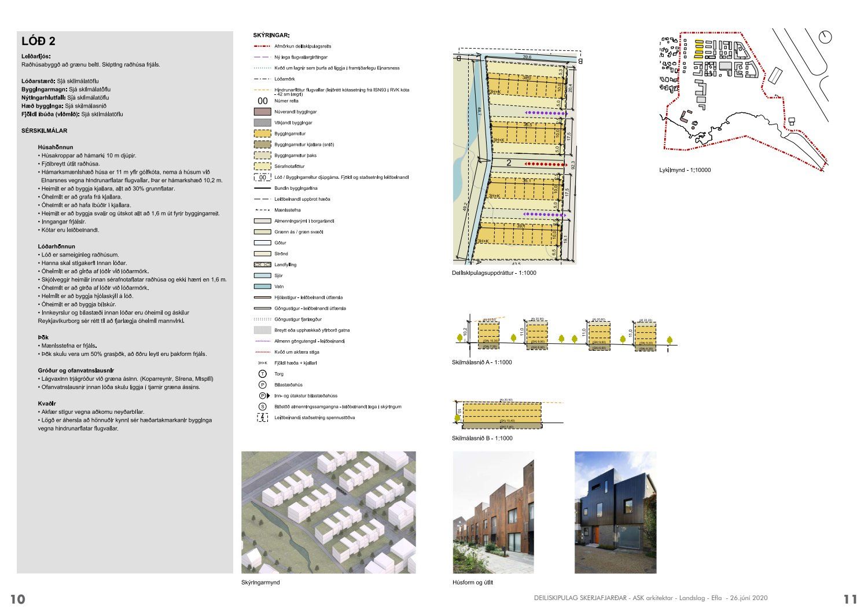Click the Landfylling pattern legend symbol
The width and height of the screenshot is (868, 614).
[262, 264]
